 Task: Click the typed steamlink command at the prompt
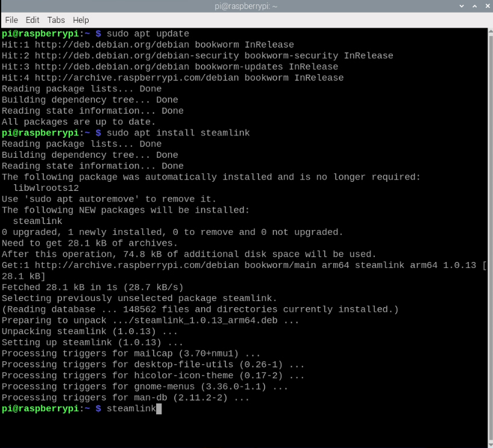[x=131, y=409]
